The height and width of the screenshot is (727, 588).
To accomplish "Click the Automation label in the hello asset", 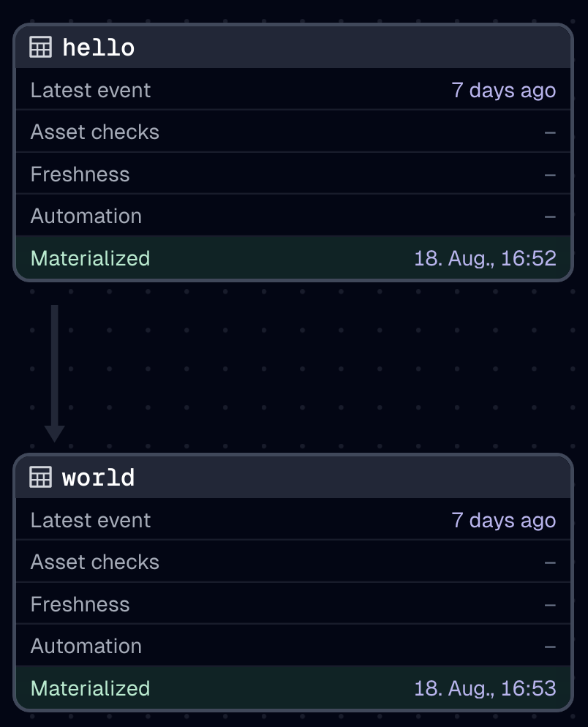I will pyautogui.click(x=86, y=216).
